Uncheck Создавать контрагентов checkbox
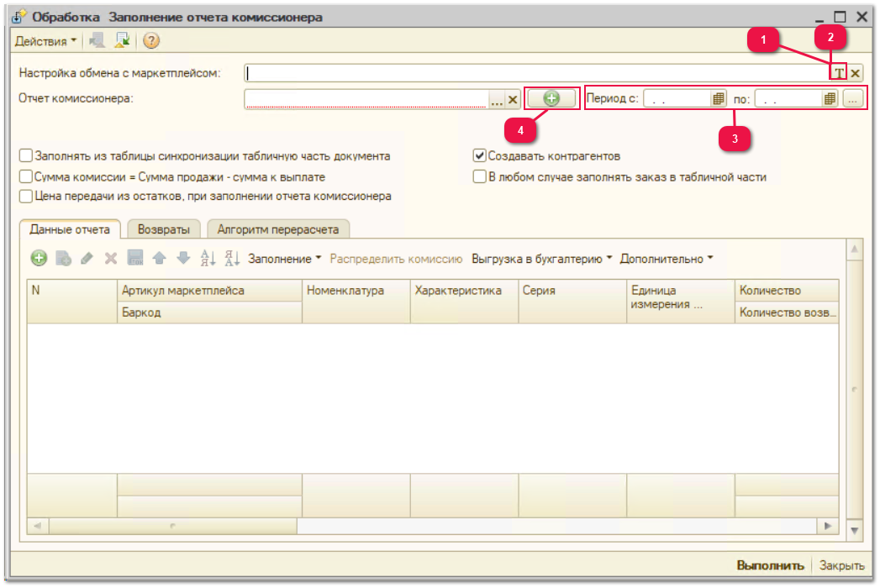This screenshot has height=588, width=880. [x=479, y=155]
